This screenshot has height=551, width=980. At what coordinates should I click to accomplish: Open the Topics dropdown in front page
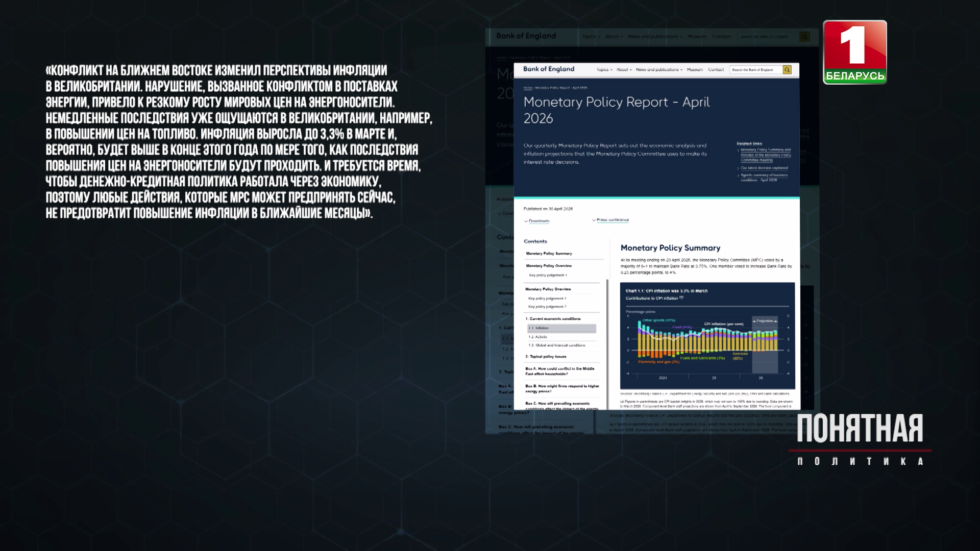pyautogui.click(x=604, y=70)
